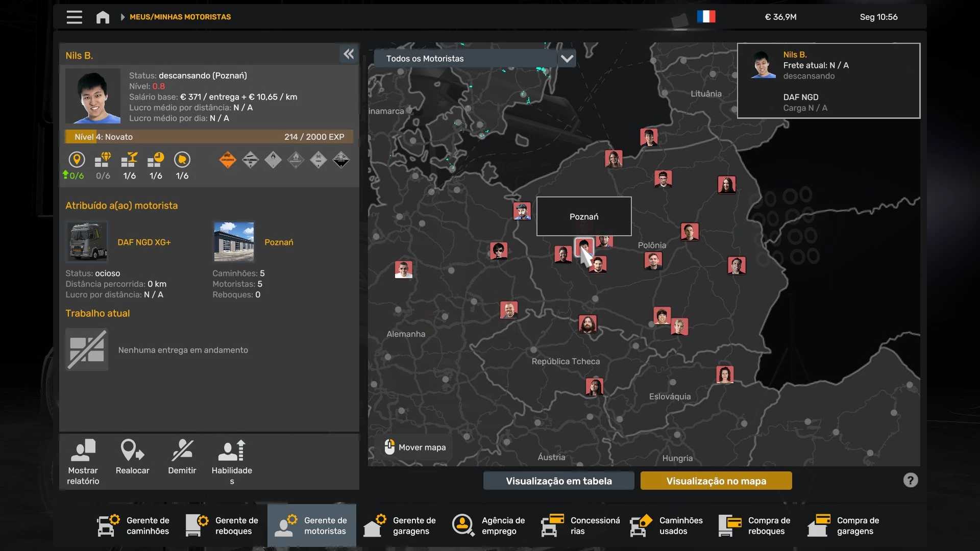Click the French flag language icon
This screenshot has height=551, width=980.
coord(706,17)
